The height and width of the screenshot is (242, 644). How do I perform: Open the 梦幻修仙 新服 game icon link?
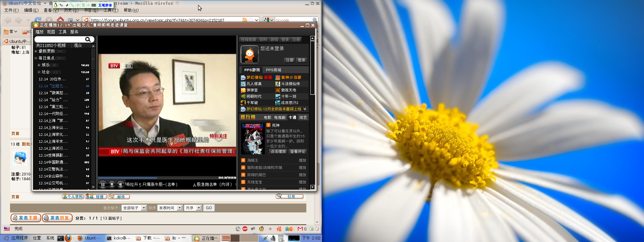click(x=243, y=78)
